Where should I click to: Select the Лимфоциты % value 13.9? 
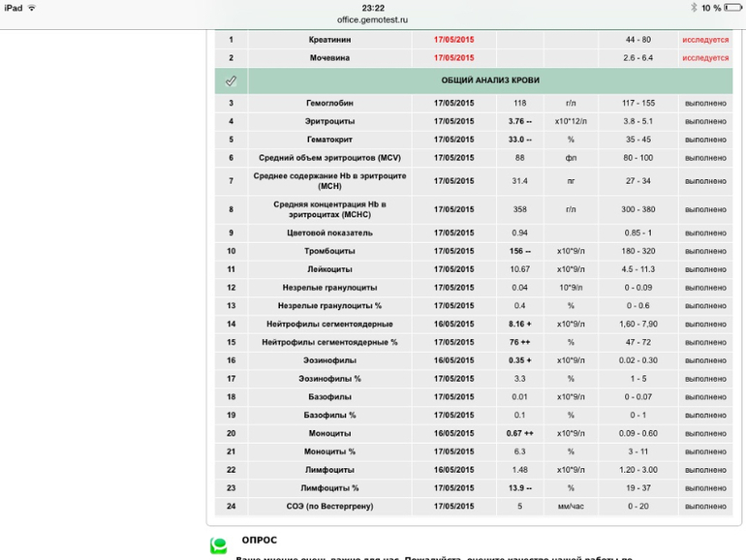520,488
